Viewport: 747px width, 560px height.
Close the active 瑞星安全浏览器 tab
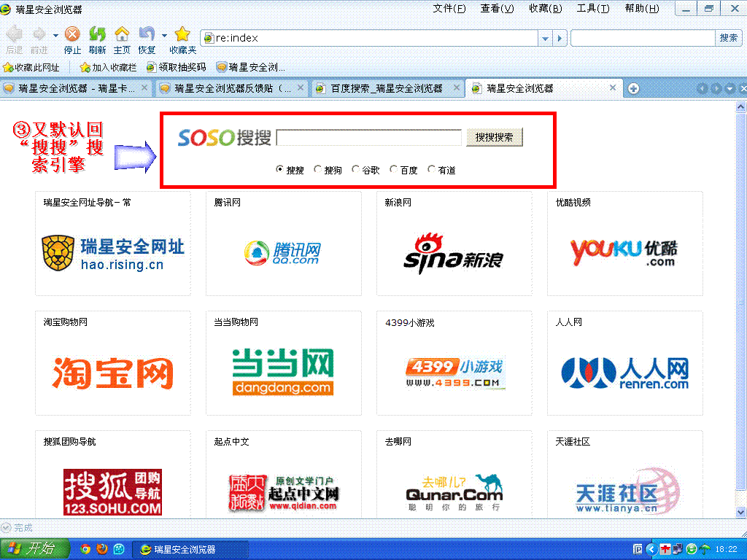coord(613,87)
